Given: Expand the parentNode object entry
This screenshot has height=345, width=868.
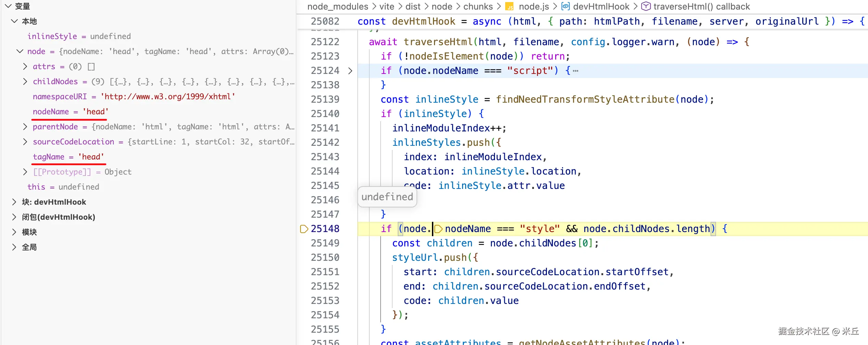Looking at the screenshot, I should [x=25, y=127].
